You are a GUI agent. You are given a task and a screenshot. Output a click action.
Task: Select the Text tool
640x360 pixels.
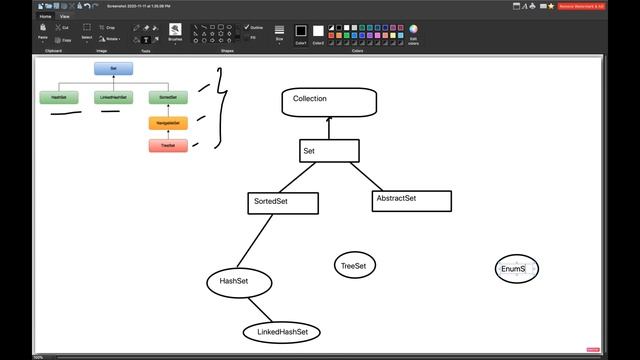pyautogui.click(x=146, y=40)
